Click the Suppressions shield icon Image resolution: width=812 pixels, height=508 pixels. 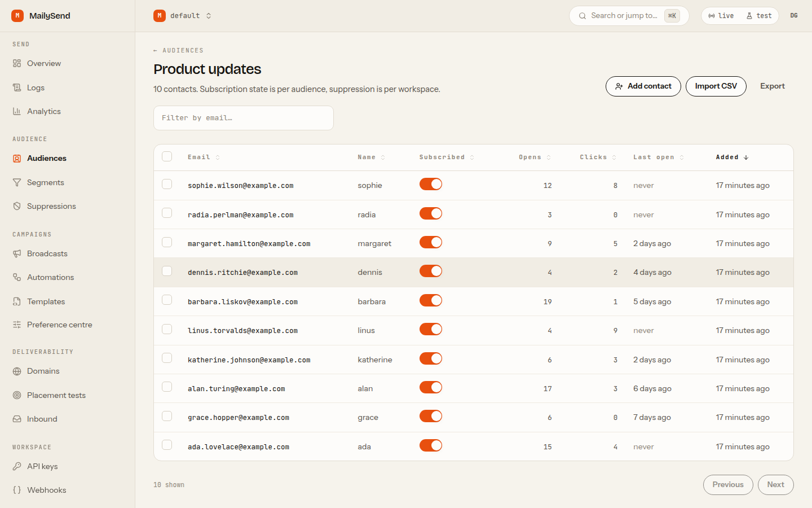[x=17, y=206]
